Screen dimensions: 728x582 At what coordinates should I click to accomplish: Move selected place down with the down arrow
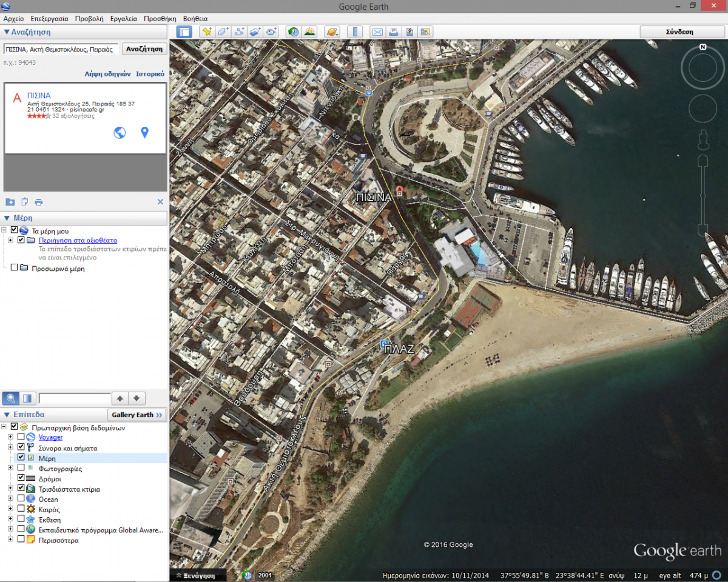tap(136, 398)
